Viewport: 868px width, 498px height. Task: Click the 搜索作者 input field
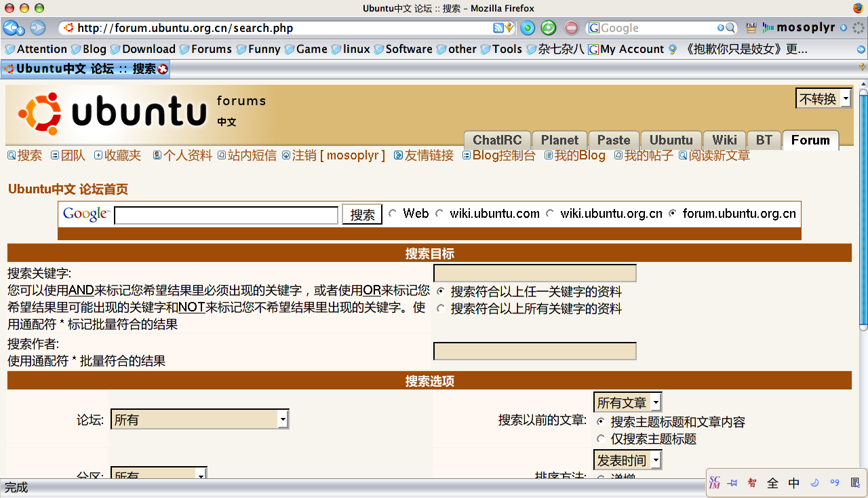(x=535, y=351)
